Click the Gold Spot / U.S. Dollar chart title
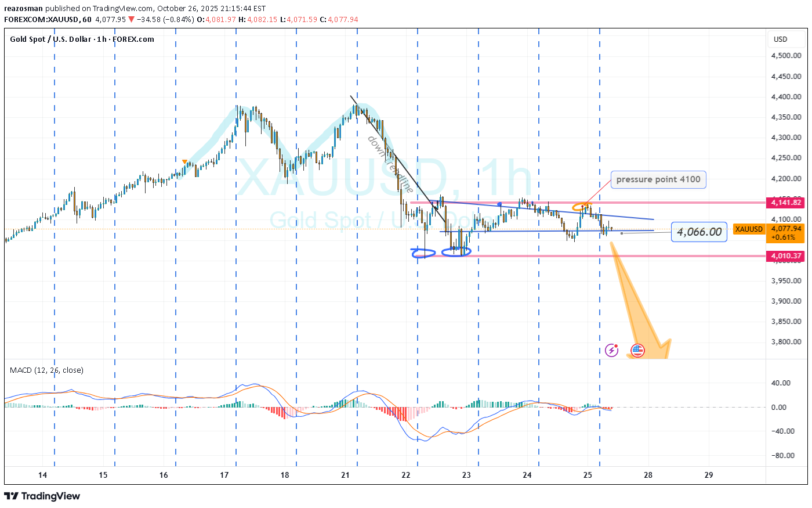 coord(82,39)
